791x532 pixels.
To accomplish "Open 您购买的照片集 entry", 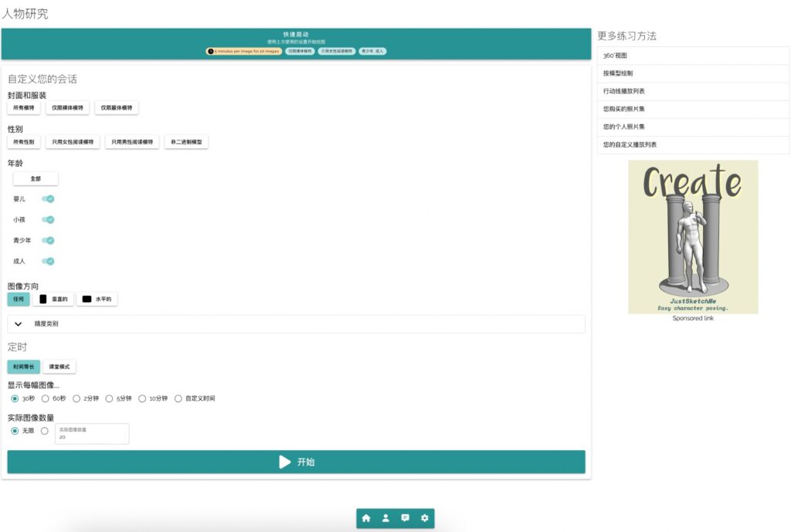I will (693, 109).
